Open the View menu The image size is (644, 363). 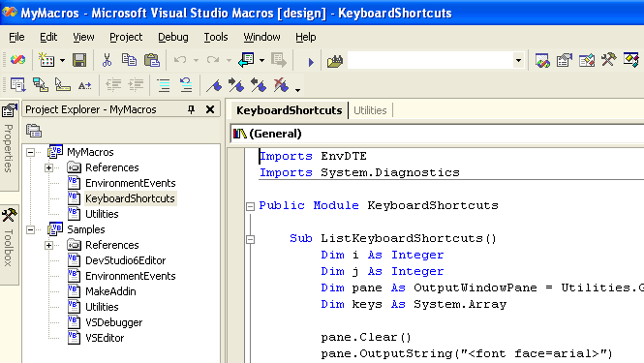click(x=83, y=37)
